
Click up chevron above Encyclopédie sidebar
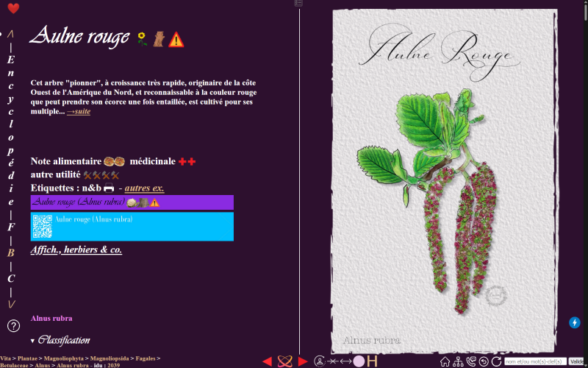point(10,34)
